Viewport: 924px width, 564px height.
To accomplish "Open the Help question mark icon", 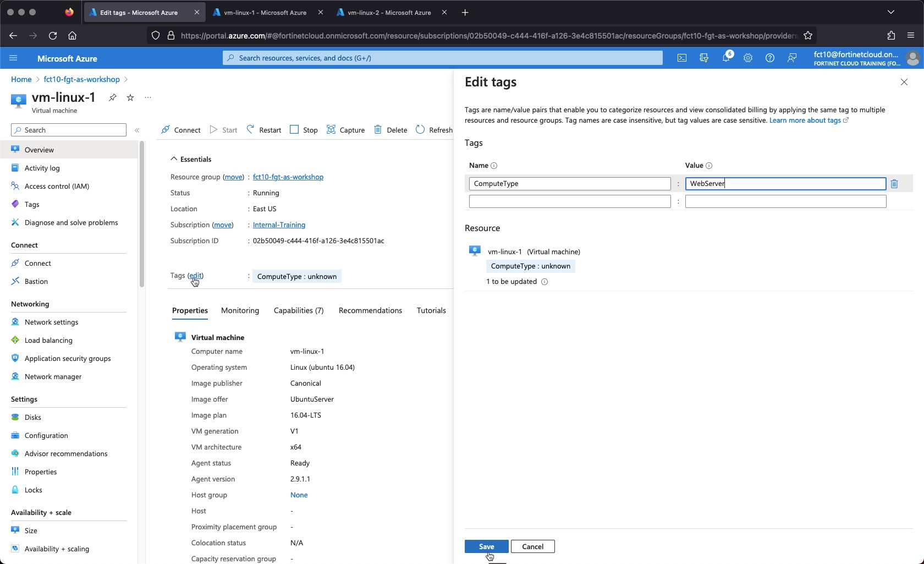I will pos(770,58).
